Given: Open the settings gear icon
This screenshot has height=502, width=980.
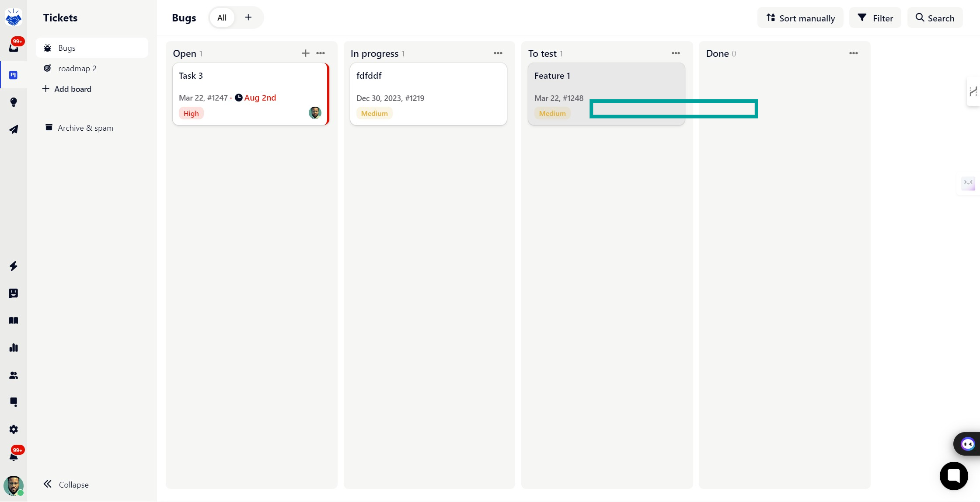Looking at the screenshot, I should click(14, 429).
